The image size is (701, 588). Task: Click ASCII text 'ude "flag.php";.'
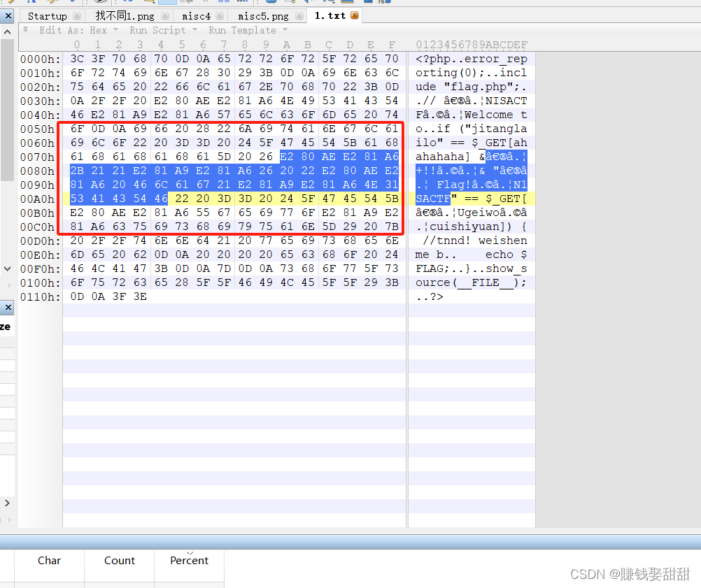[x=472, y=87]
